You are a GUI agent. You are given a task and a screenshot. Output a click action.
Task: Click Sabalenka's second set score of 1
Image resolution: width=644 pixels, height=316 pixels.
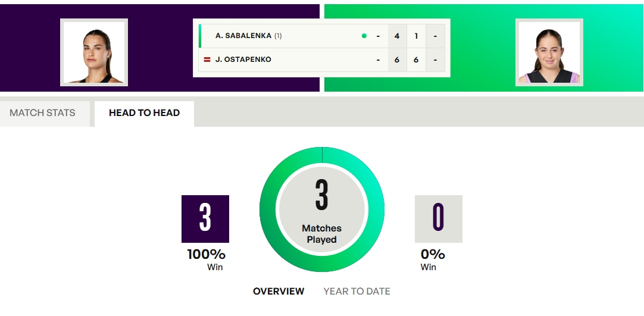[x=416, y=36]
